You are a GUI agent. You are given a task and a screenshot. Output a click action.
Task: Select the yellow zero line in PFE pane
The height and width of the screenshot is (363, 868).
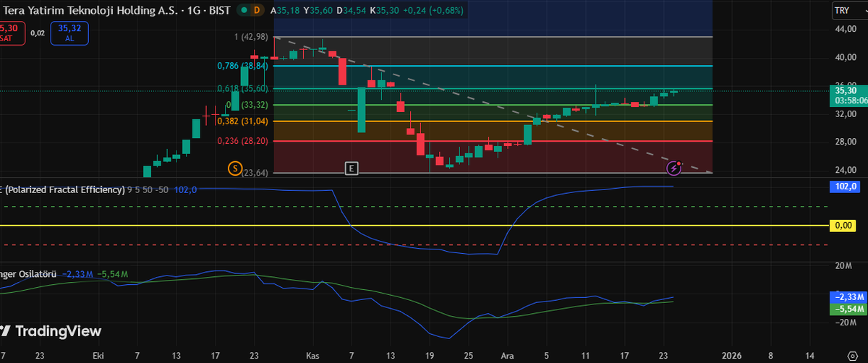coord(414,226)
